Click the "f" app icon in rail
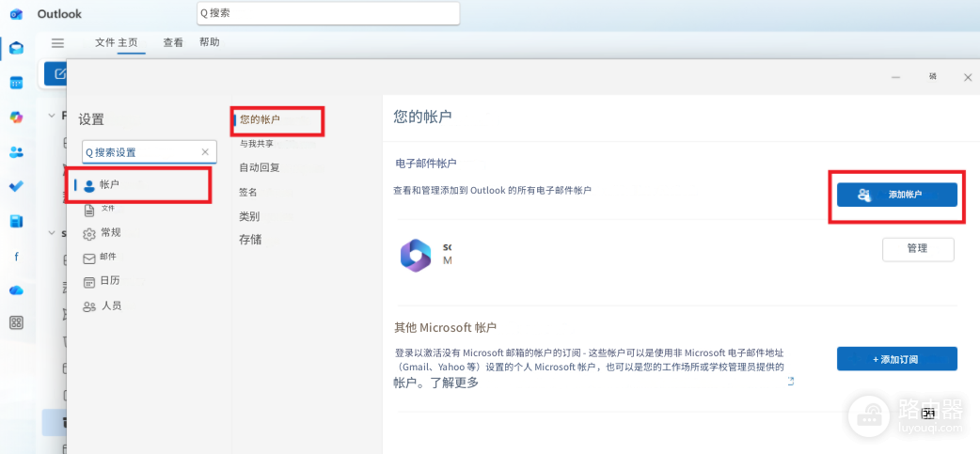Image resolution: width=980 pixels, height=454 pixels. point(17,256)
